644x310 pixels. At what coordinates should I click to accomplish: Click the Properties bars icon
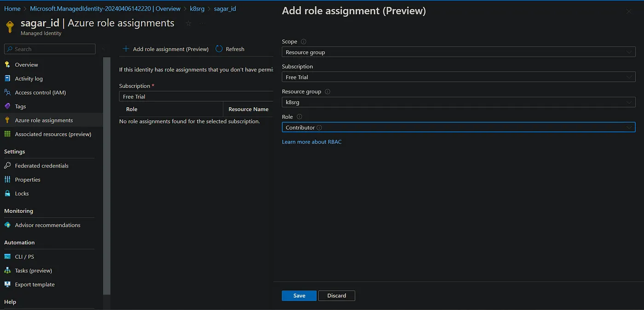[7, 179]
